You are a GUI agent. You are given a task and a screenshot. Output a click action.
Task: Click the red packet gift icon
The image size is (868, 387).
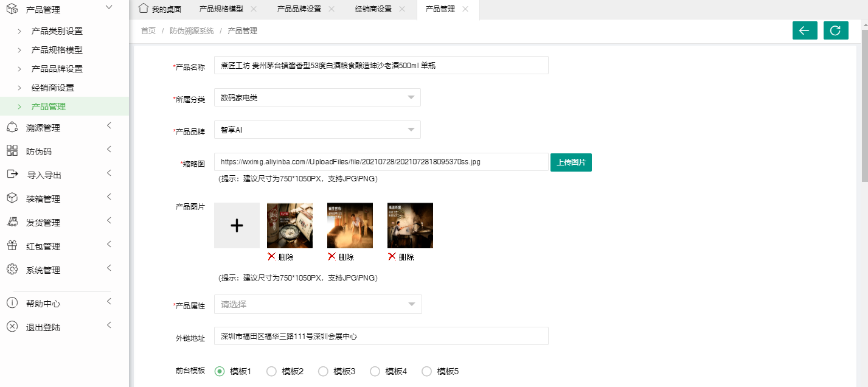tap(12, 246)
